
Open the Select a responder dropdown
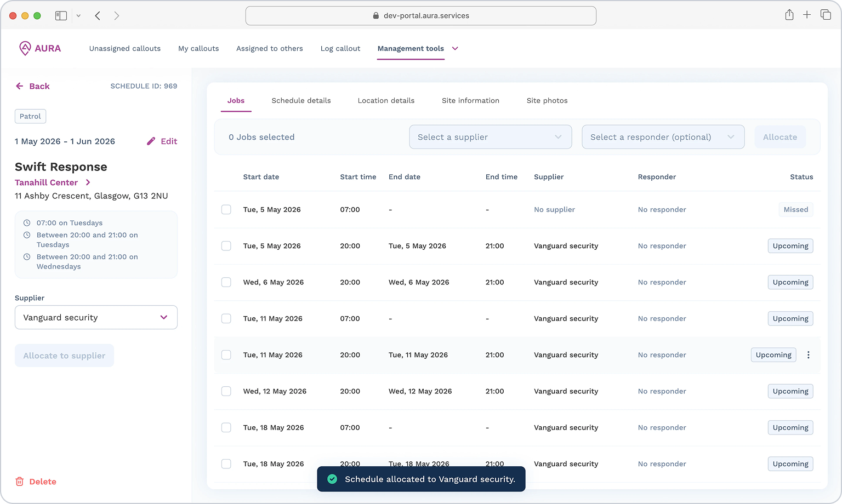[663, 137]
